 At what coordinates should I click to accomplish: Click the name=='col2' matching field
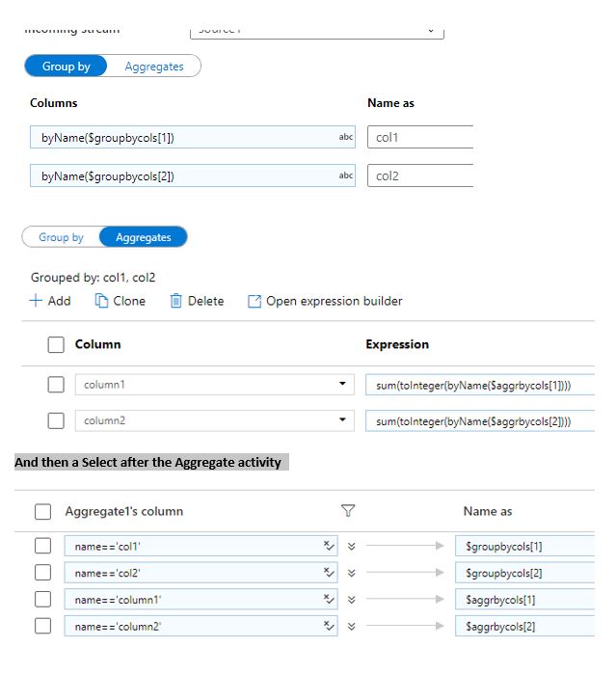(x=201, y=573)
